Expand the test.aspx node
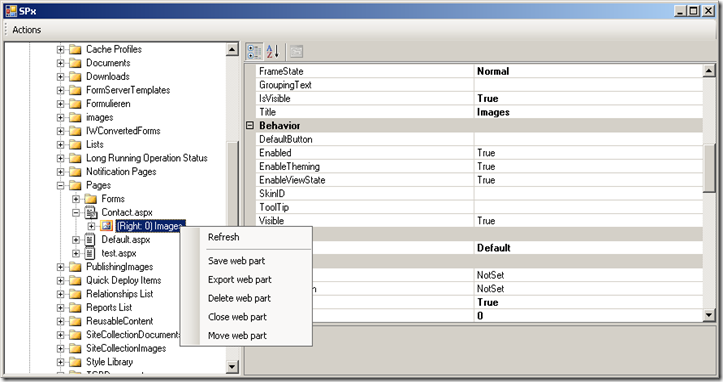723x382 pixels. [76, 253]
